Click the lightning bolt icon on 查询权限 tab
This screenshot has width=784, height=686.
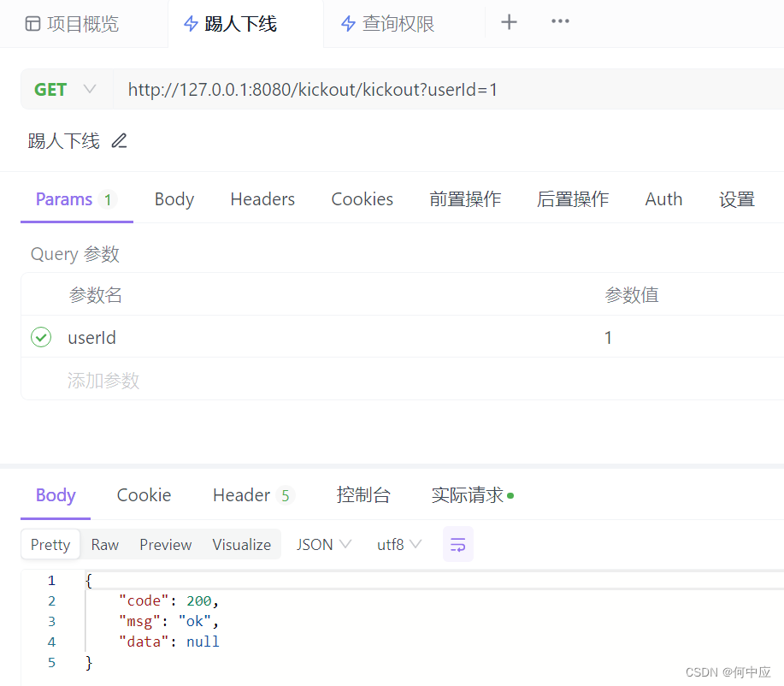pyautogui.click(x=349, y=23)
